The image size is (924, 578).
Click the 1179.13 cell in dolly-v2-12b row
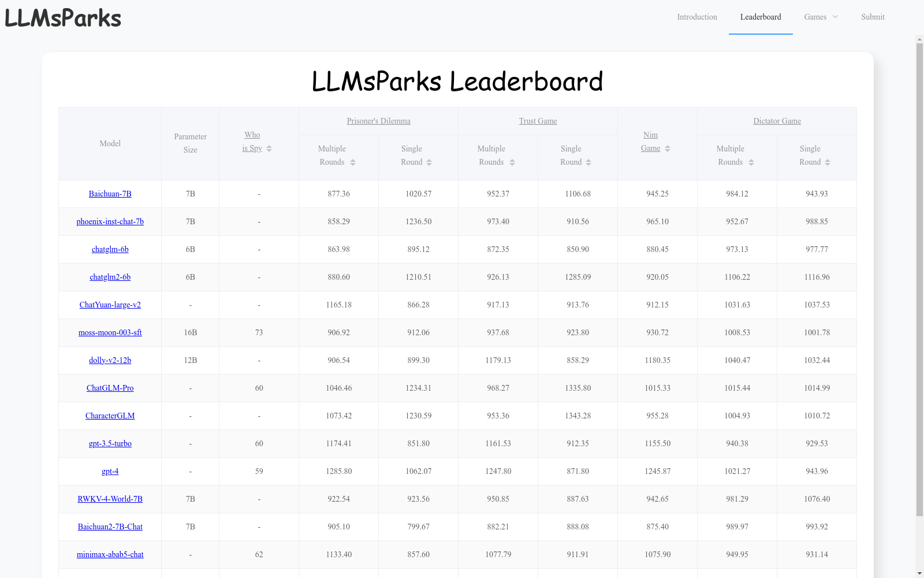coord(498,360)
